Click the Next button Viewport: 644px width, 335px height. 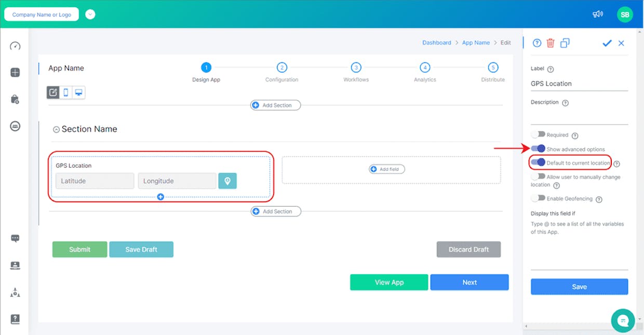point(469,282)
